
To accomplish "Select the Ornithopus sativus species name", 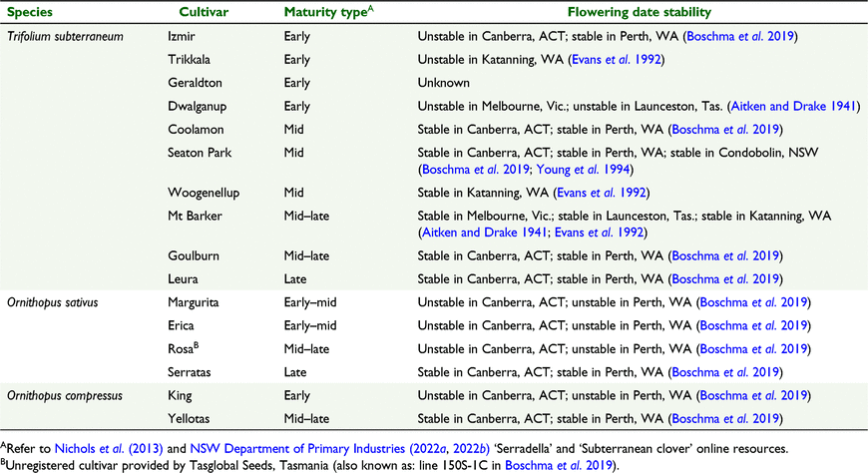I will (x=53, y=302).
